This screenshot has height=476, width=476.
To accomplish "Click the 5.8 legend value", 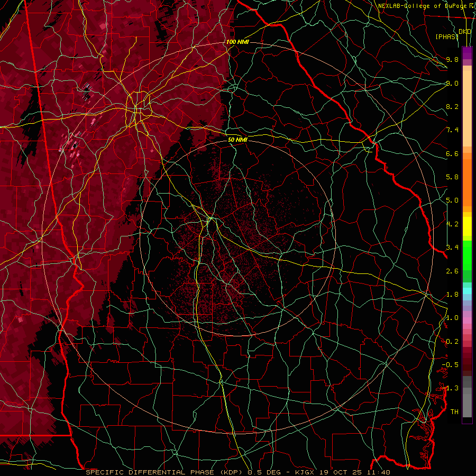I will [x=452, y=177].
